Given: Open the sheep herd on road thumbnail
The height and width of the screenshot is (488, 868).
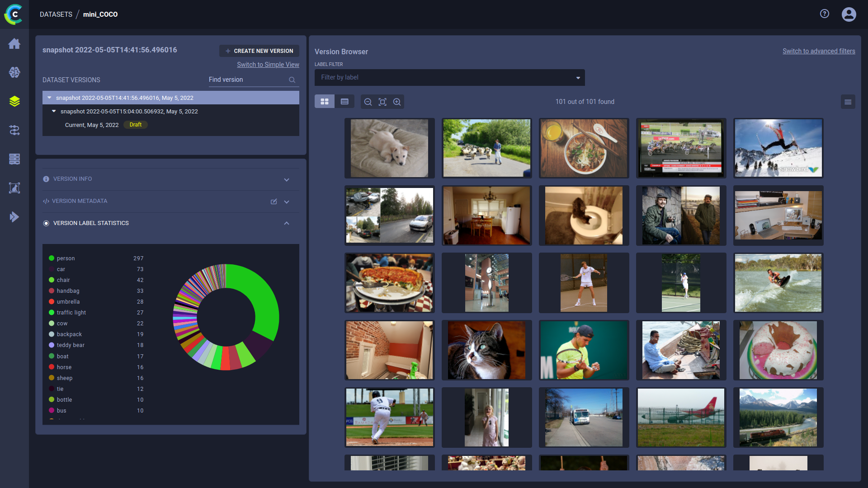Looking at the screenshot, I should 487,148.
